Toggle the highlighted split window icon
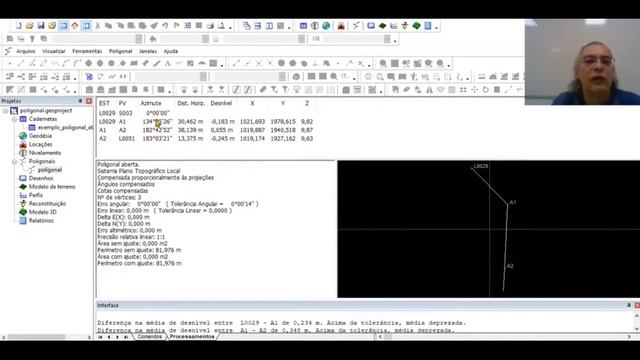The width and height of the screenshot is (640, 360). pyautogui.click(x=86, y=26)
